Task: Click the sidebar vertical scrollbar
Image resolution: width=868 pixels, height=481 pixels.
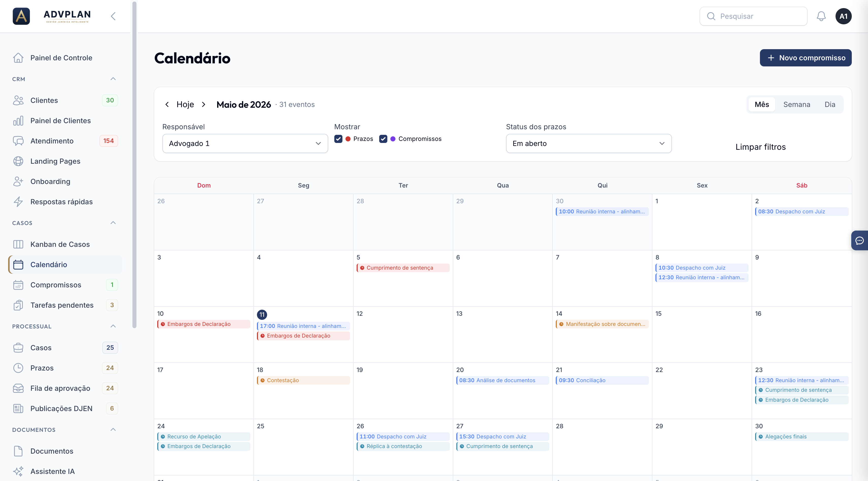Action: 134,165
